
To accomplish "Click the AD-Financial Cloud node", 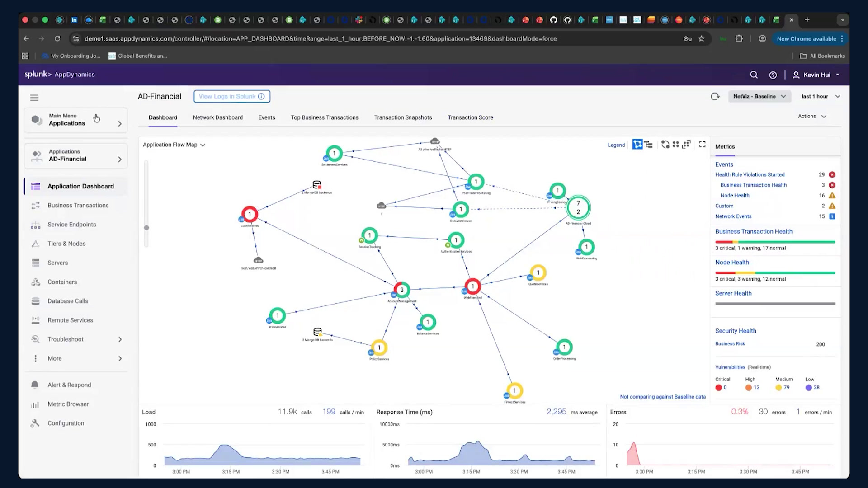I will click(578, 207).
